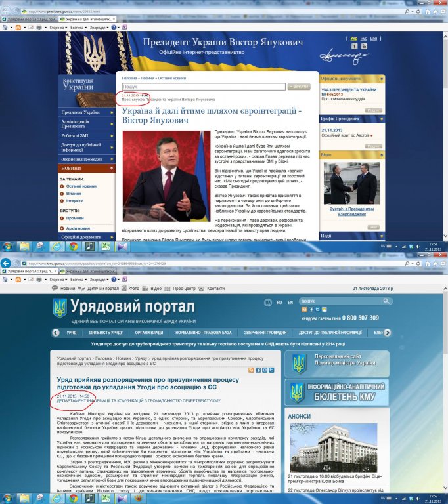The image size is (448, 504).
Task: Open the Дитячий портал link on the government site
Action: 103,289
